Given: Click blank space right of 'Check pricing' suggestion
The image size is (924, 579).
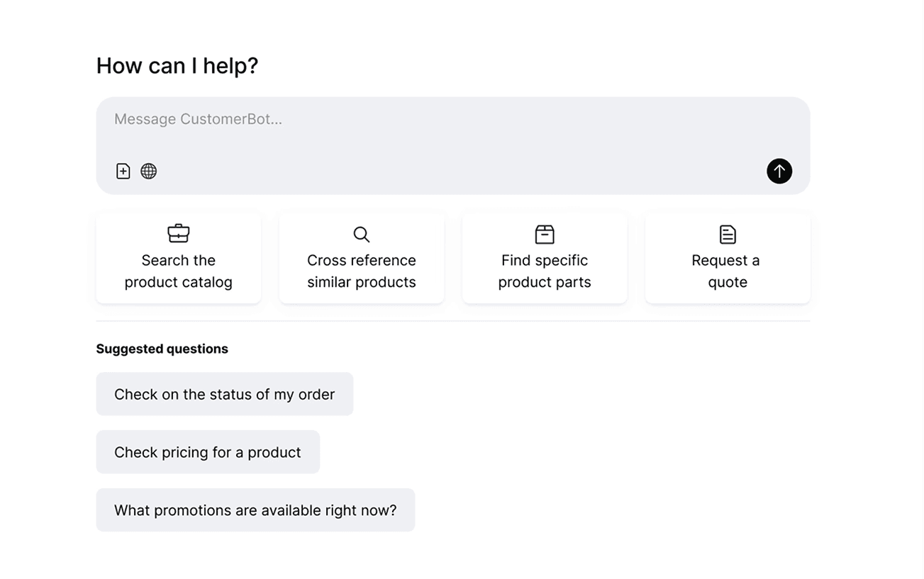Looking at the screenshot, I should pos(532,452).
